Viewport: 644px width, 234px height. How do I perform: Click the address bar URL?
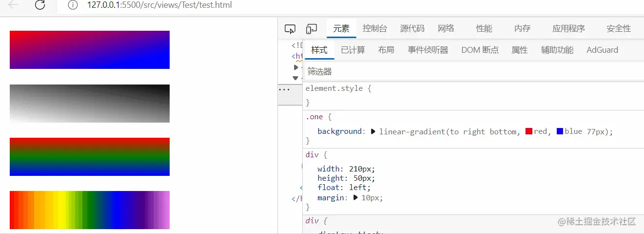click(159, 5)
